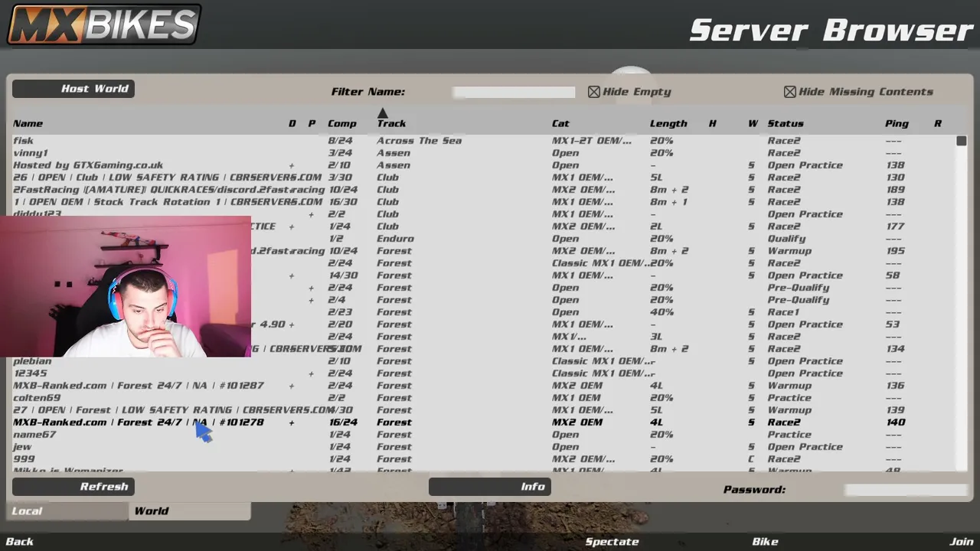
Task: Sort servers by the Status column header
Action: click(x=786, y=123)
